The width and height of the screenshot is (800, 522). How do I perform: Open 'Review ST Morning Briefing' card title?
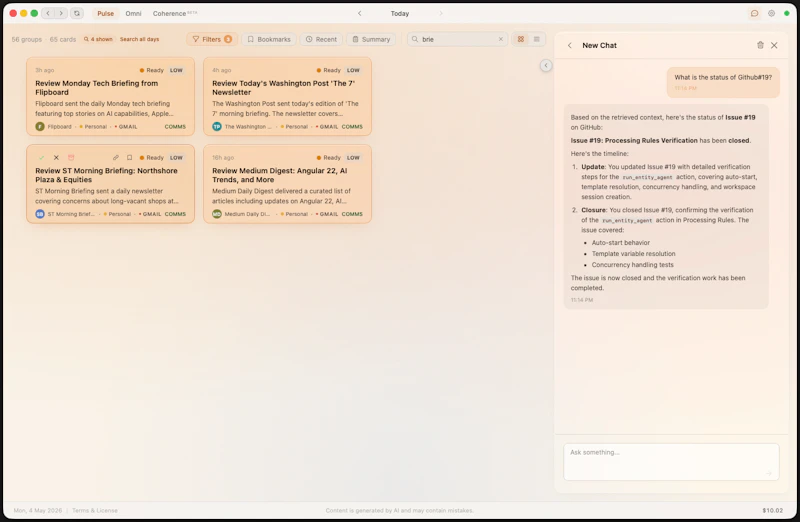pyautogui.click(x=106, y=175)
